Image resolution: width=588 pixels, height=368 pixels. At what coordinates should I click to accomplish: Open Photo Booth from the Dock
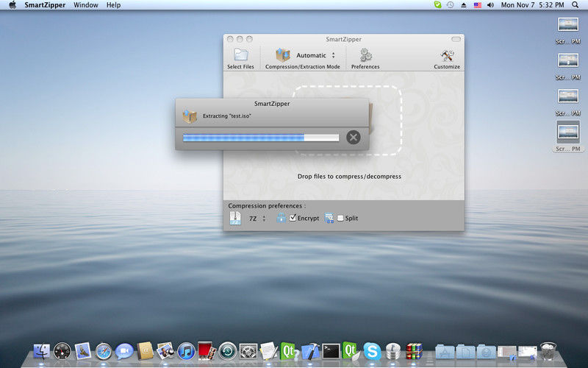coord(207,351)
